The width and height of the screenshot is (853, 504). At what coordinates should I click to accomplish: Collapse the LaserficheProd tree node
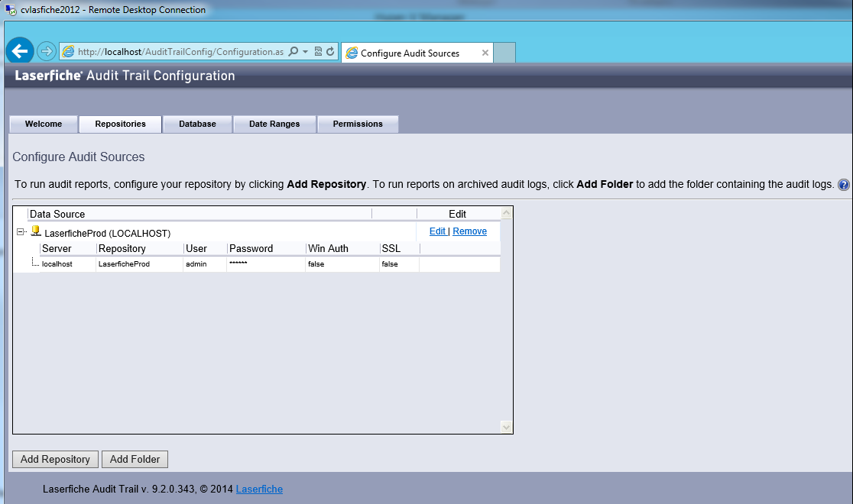(21, 232)
